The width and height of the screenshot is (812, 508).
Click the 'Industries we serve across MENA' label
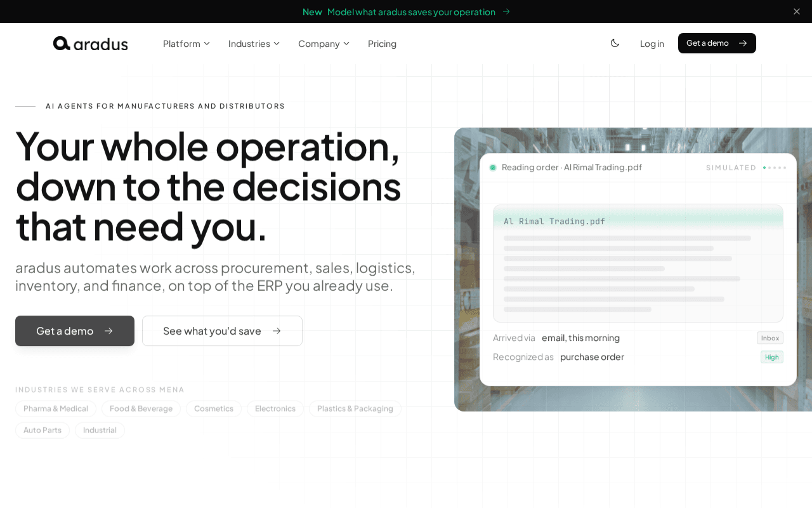click(100, 390)
